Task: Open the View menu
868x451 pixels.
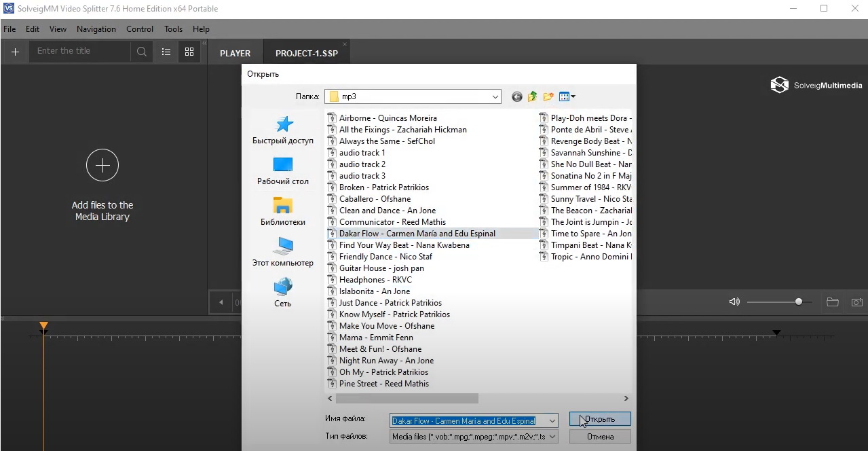Action: click(x=58, y=29)
